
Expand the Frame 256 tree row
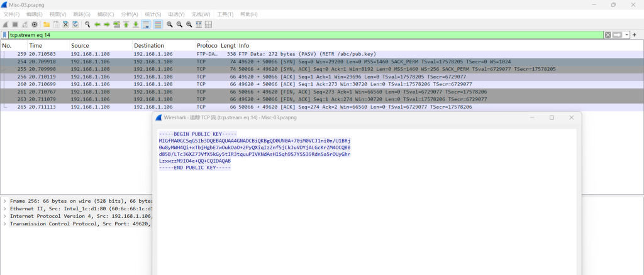click(x=5, y=201)
